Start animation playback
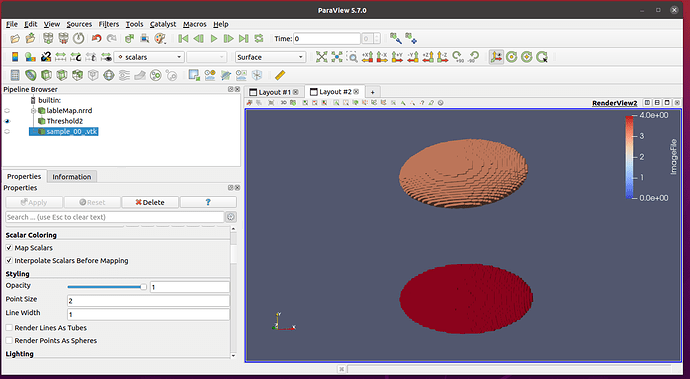 click(214, 39)
